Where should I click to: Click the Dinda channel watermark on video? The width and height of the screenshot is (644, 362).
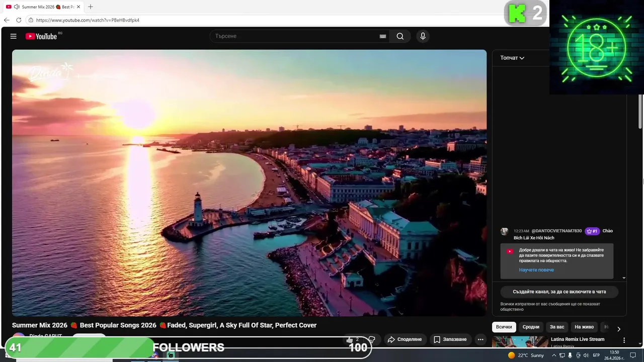coord(51,73)
